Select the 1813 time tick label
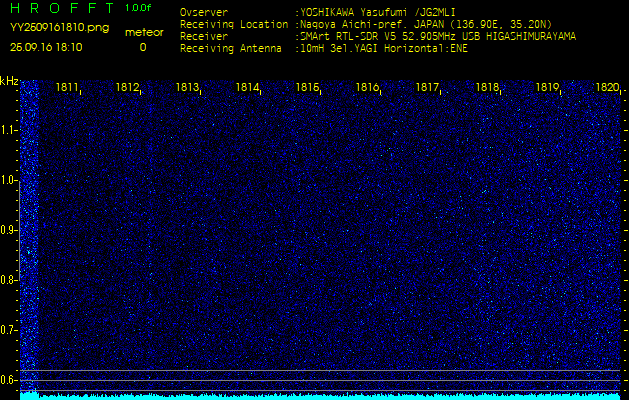 [187, 88]
